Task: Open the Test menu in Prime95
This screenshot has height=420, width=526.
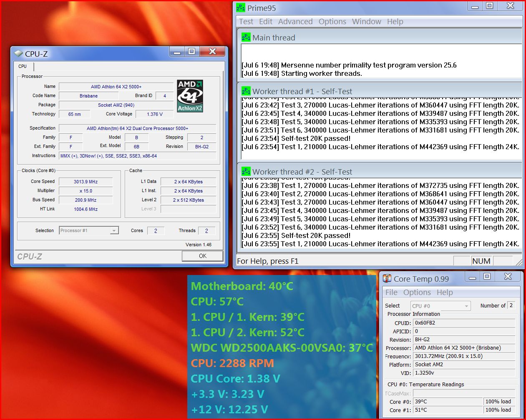Action: (246, 22)
